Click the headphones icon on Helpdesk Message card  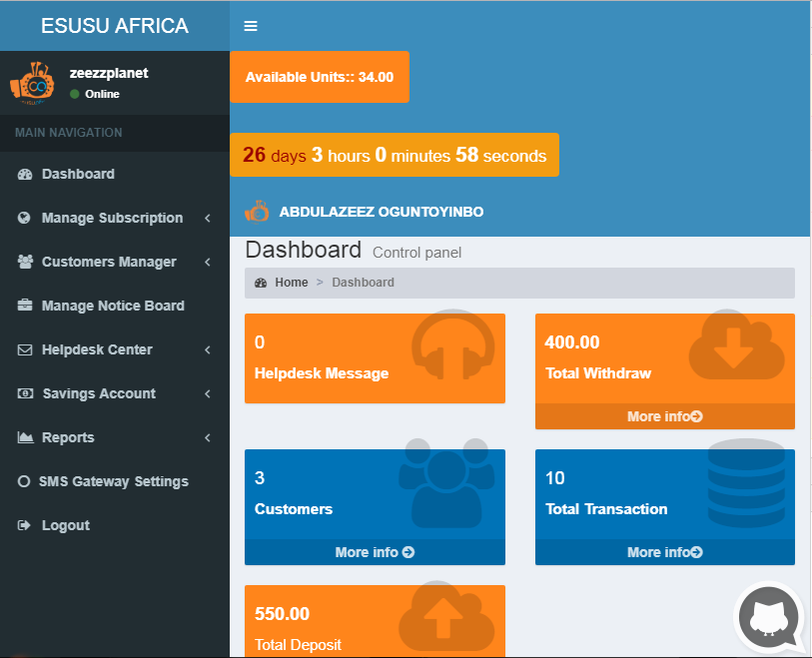point(453,345)
